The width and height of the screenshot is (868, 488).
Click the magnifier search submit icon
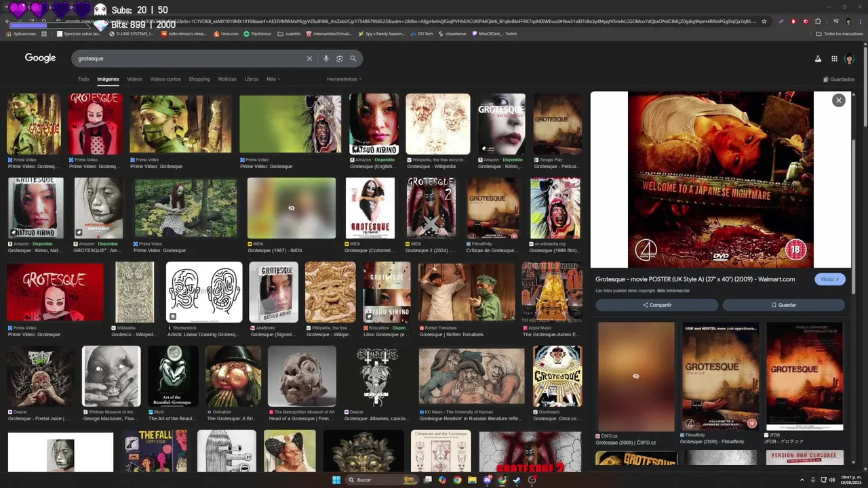(x=353, y=58)
